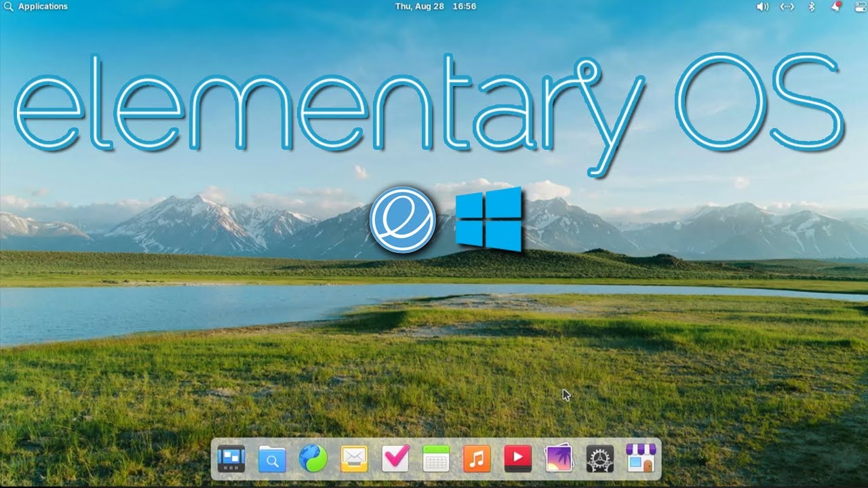Open the Bluetooth indicator
The height and width of the screenshot is (488, 868).
click(x=811, y=6)
